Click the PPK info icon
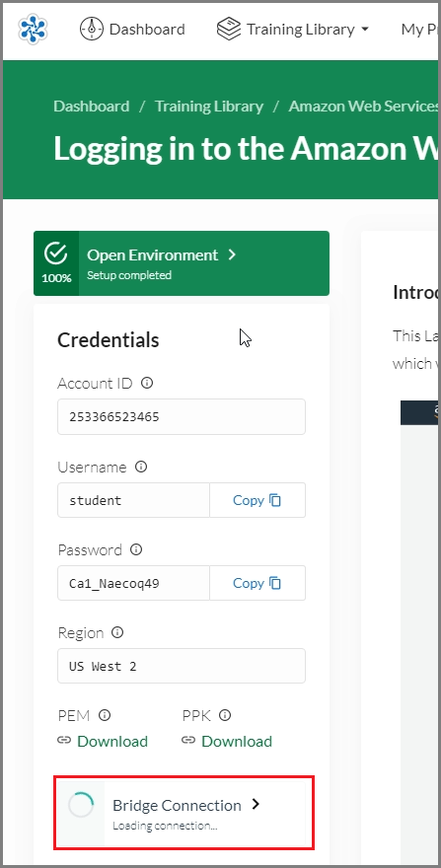The image size is (441, 868). (224, 715)
